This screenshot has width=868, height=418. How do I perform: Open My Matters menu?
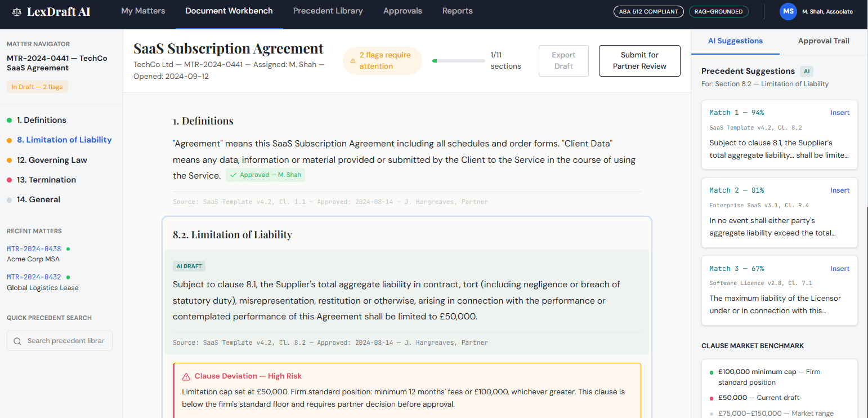[143, 11]
